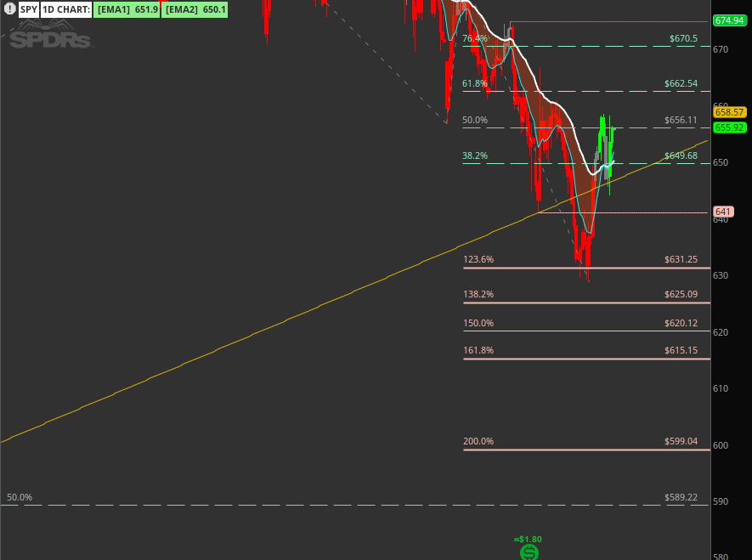Click the 123.6% extension label
The width and height of the screenshot is (752, 560).
tap(478, 259)
